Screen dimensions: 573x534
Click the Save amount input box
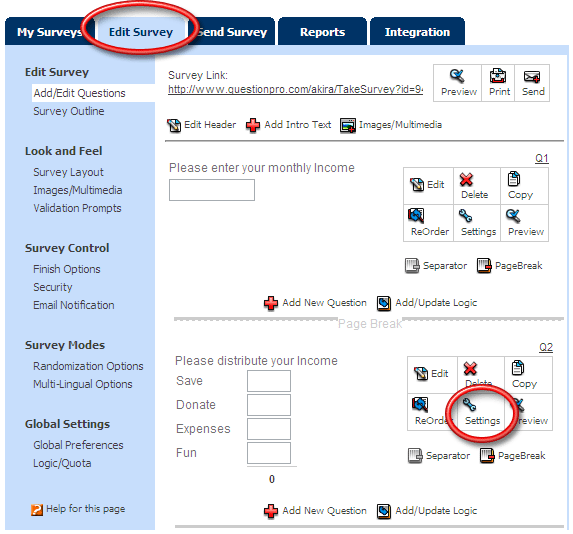(x=269, y=381)
